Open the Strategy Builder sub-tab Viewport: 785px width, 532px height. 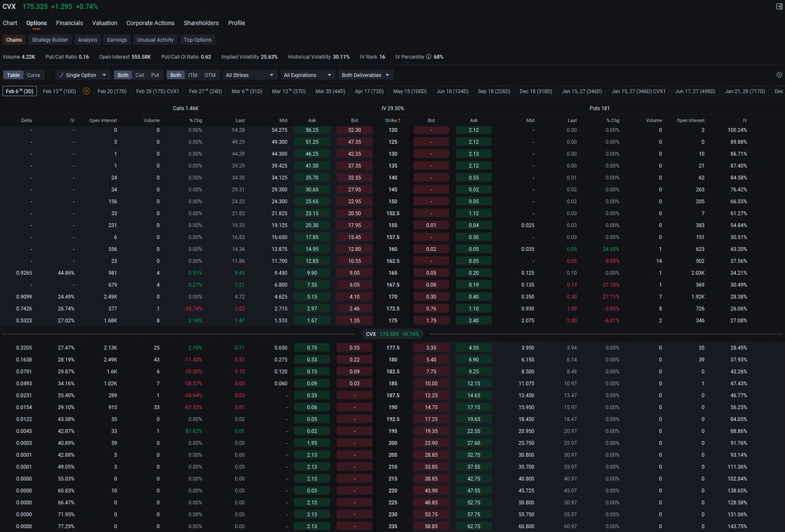coord(50,40)
